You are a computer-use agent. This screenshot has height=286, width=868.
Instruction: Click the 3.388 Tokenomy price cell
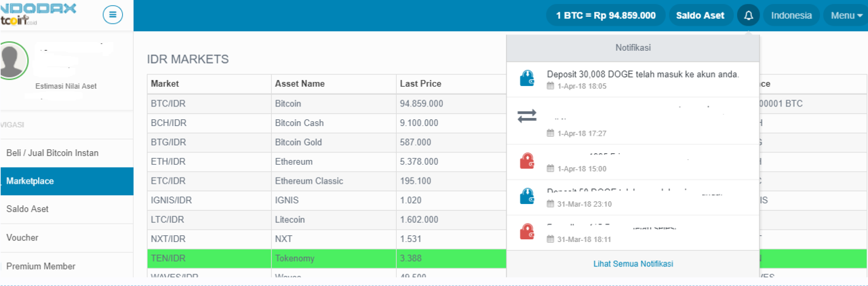coord(451,258)
